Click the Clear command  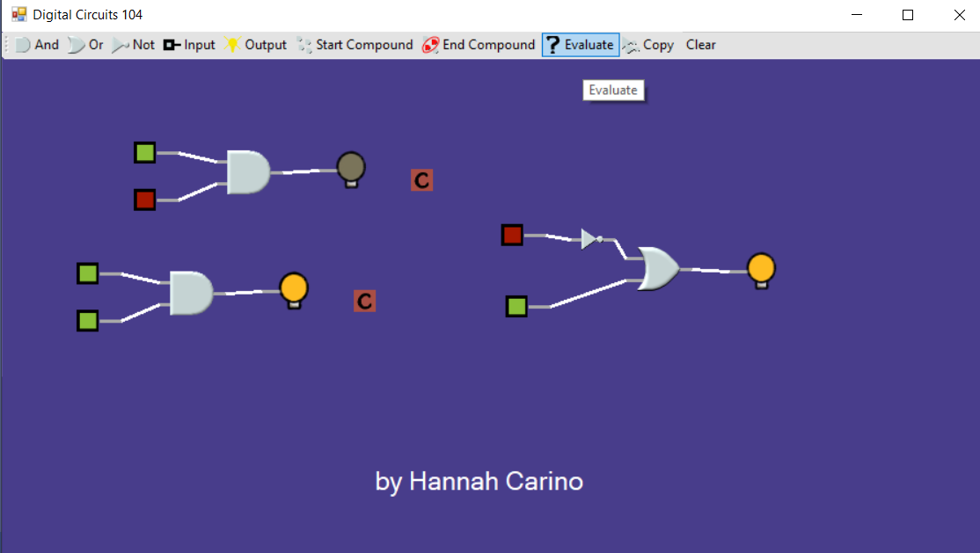[x=700, y=45]
